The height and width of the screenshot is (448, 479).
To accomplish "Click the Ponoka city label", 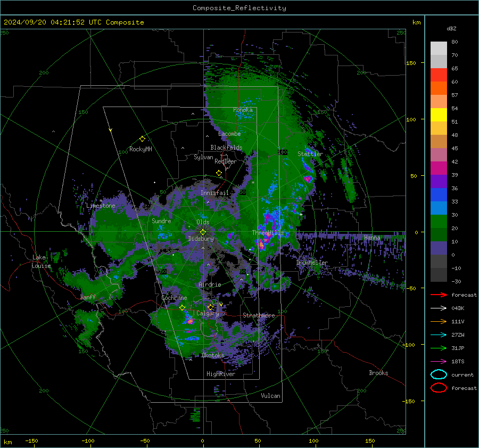I will 243,110.
